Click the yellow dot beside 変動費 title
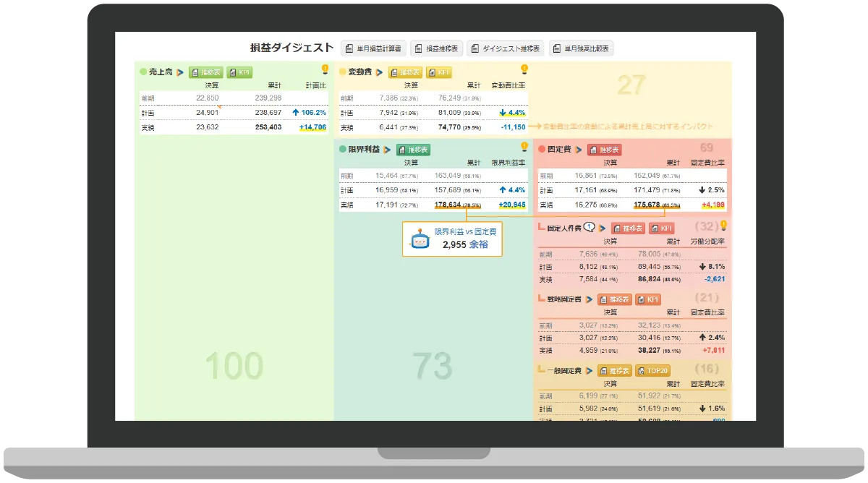The width and height of the screenshot is (868, 483). 343,72
